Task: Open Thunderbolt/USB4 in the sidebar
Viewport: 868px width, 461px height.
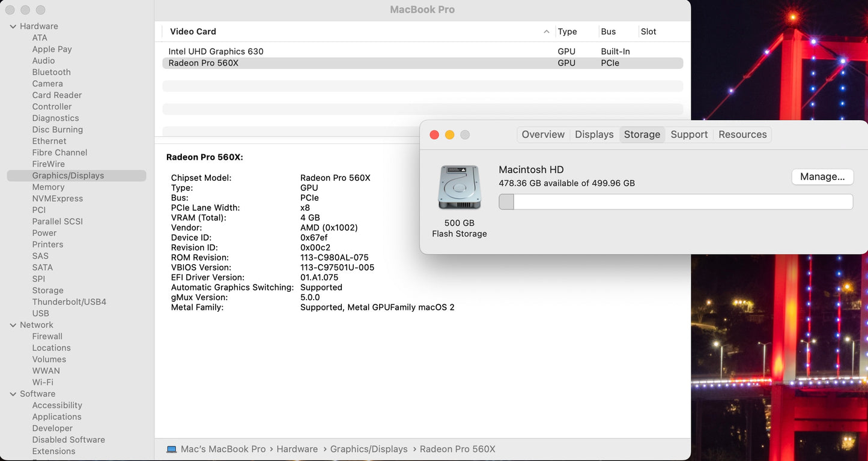Action: click(x=69, y=302)
